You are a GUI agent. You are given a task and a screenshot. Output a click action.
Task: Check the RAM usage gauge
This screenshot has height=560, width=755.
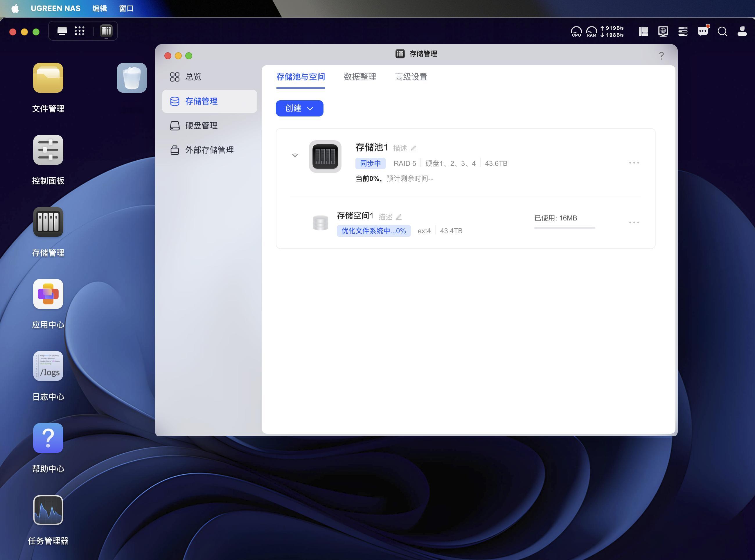pyautogui.click(x=592, y=32)
